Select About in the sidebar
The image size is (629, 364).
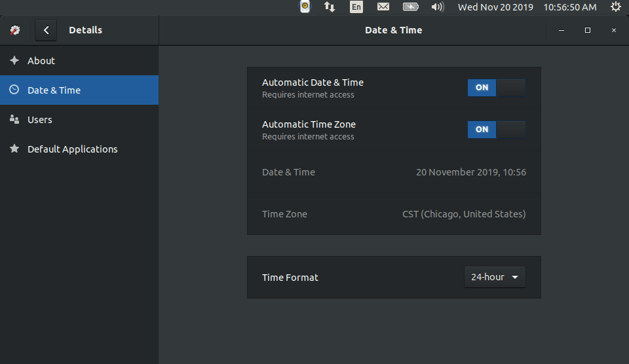pos(41,61)
